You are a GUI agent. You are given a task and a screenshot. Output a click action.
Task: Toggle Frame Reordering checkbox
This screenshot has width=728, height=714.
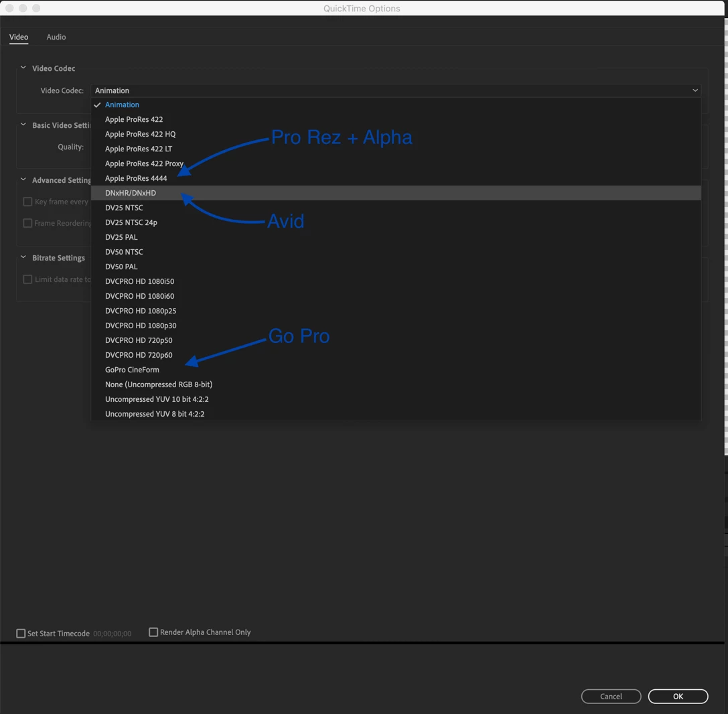27,223
